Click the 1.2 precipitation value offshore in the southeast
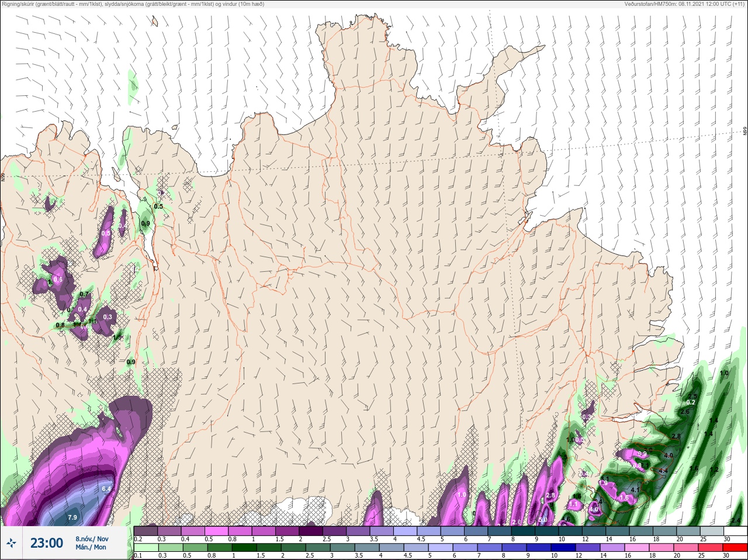 point(714,470)
